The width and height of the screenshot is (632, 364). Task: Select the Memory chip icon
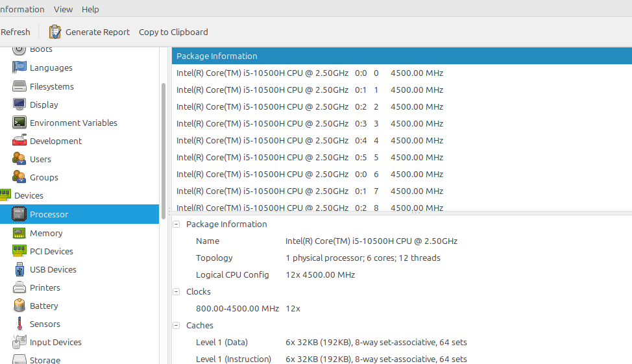click(19, 233)
